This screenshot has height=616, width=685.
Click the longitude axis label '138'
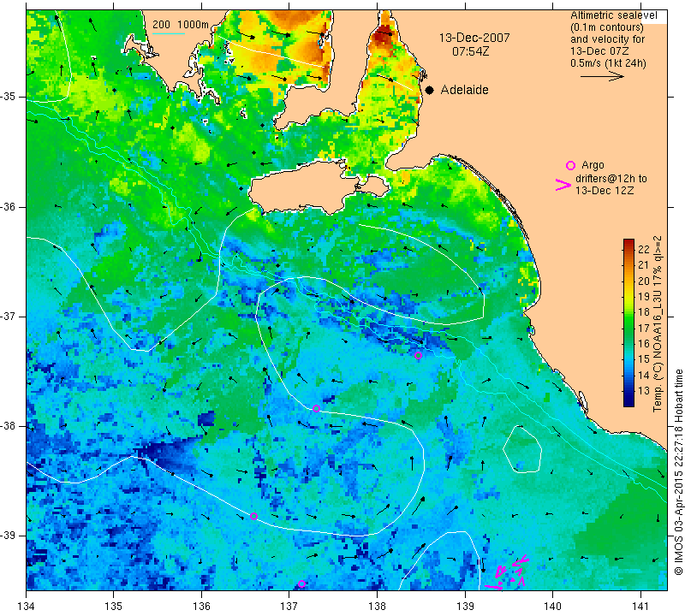[x=377, y=607]
